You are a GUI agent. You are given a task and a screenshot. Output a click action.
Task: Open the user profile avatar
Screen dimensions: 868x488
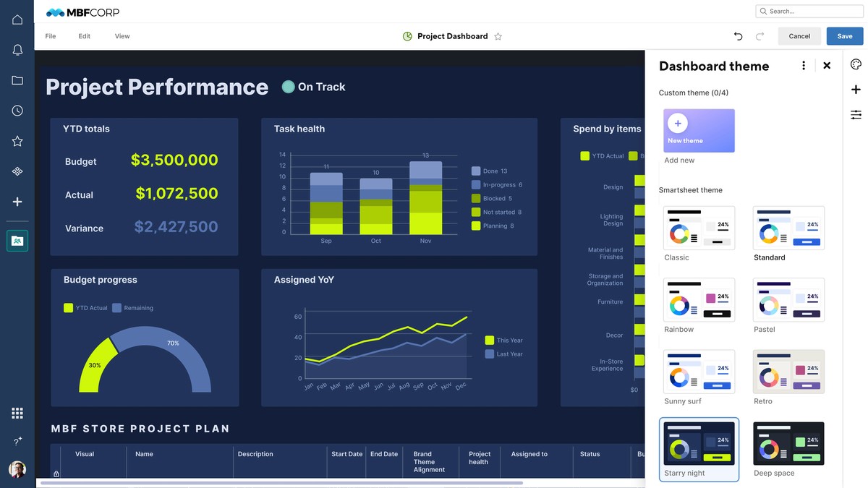coord(17,470)
